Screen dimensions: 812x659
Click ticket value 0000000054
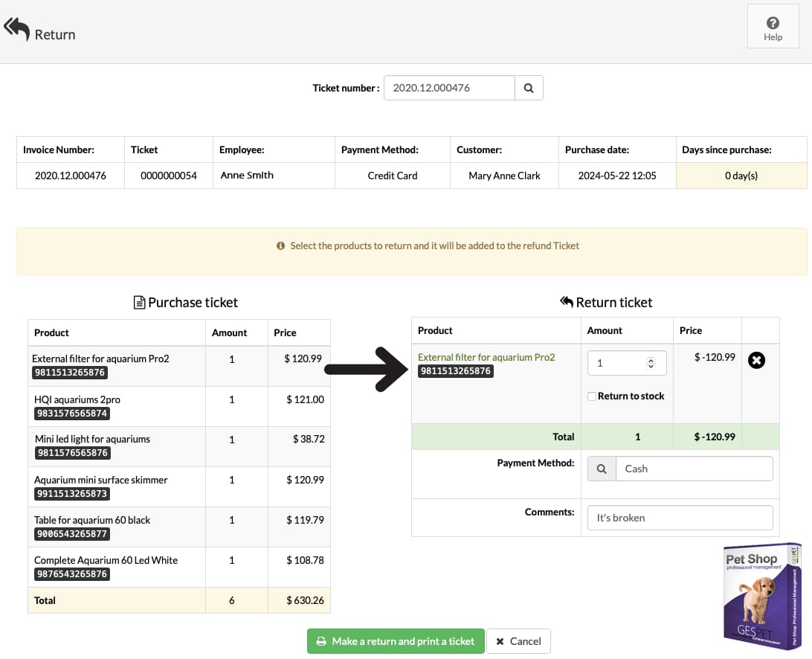pos(169,176)
